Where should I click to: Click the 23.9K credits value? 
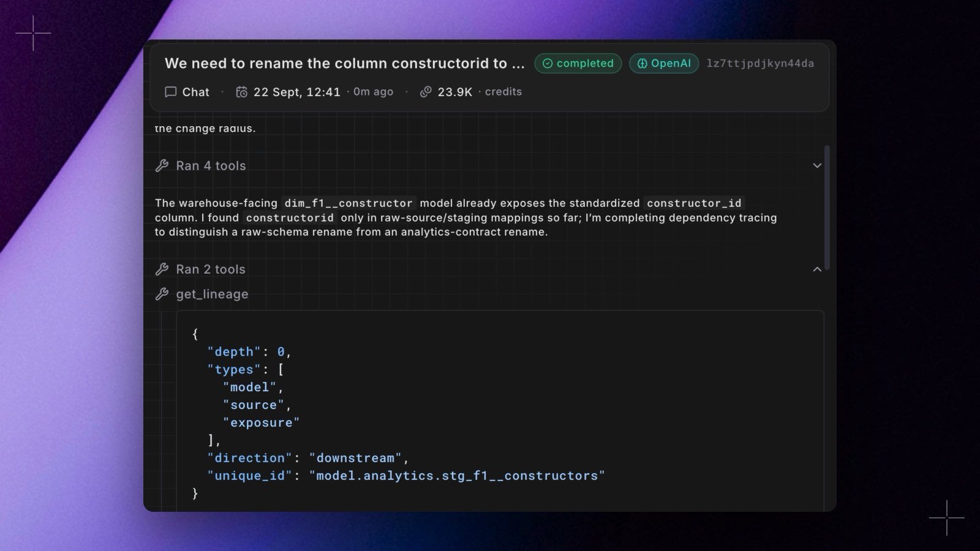pyautogui.click(x=455, y=92)
